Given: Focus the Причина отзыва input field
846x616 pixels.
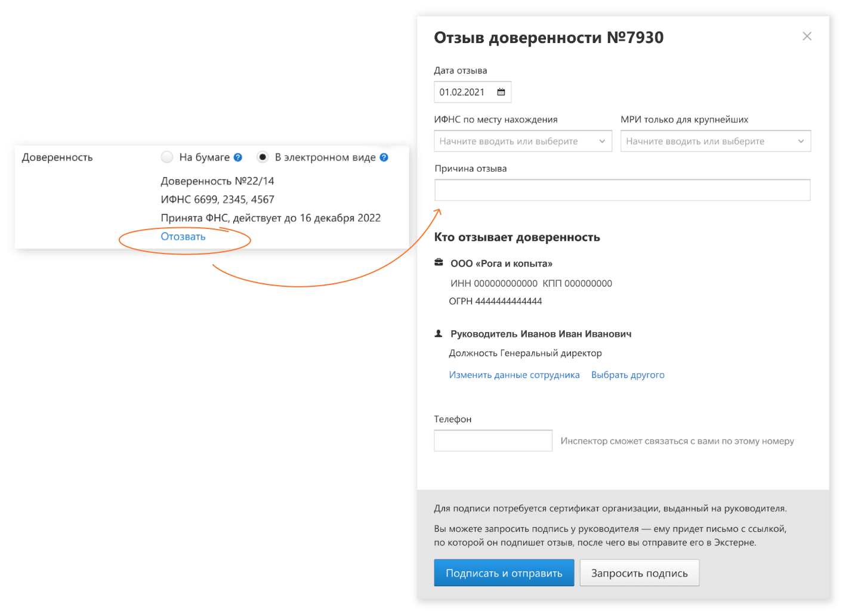Looking at the screenshot, I should 622,190.
